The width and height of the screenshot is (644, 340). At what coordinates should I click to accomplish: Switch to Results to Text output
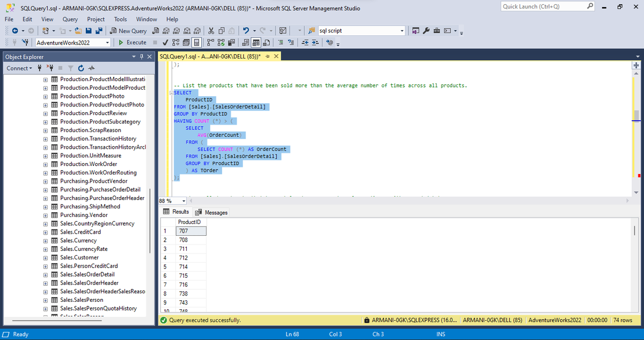[x=245, y=42]
